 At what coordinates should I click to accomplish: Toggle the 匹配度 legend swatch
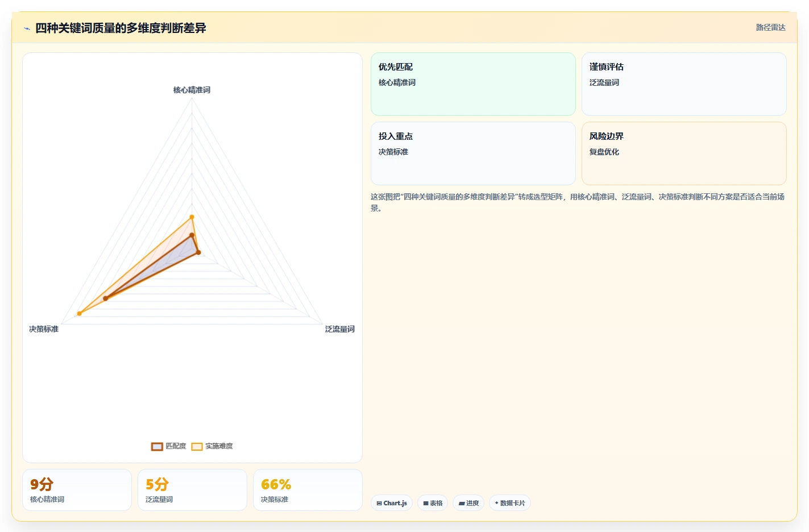pos(157,446)
